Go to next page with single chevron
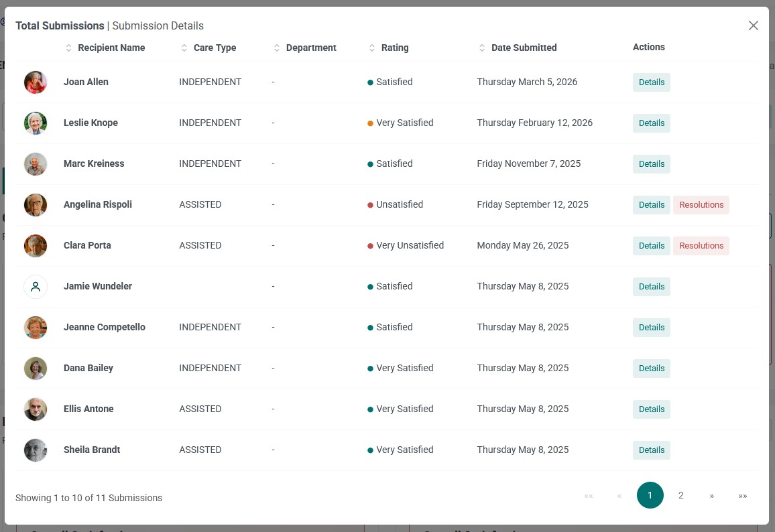This screenshot has width=775, height=532. [x=712, y=496]
